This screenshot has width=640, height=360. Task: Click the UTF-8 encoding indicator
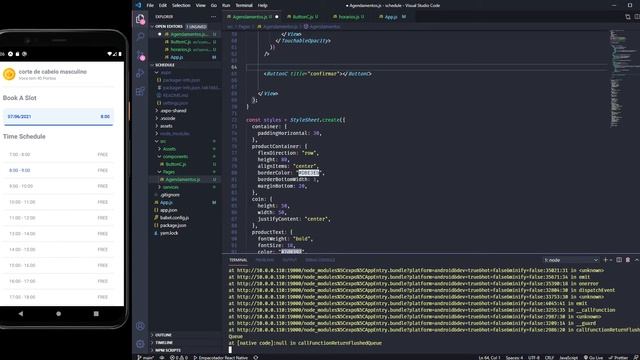pos(533,358)
